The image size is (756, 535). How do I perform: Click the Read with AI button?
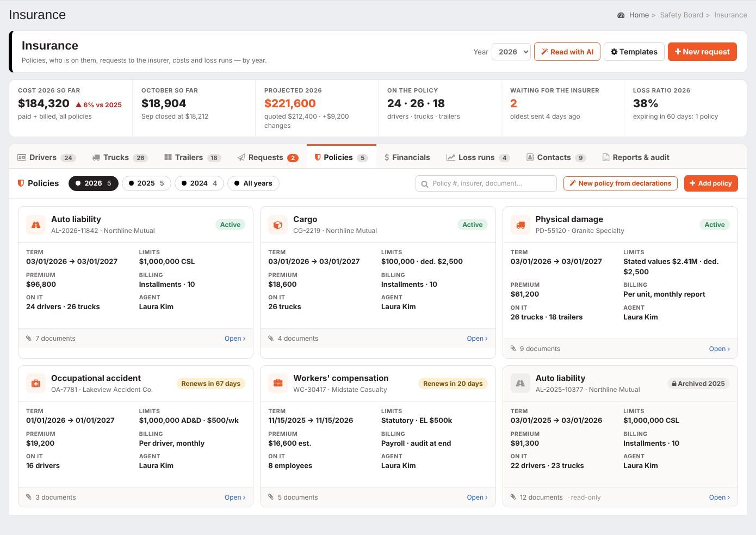point(567,52)
